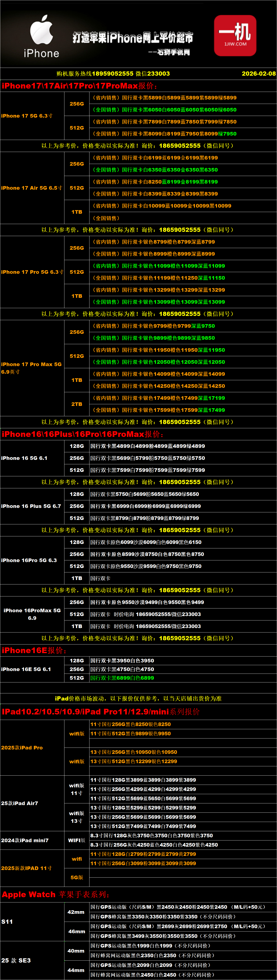Select the 25 款 SE3 watch model cell

coord(16,960)
